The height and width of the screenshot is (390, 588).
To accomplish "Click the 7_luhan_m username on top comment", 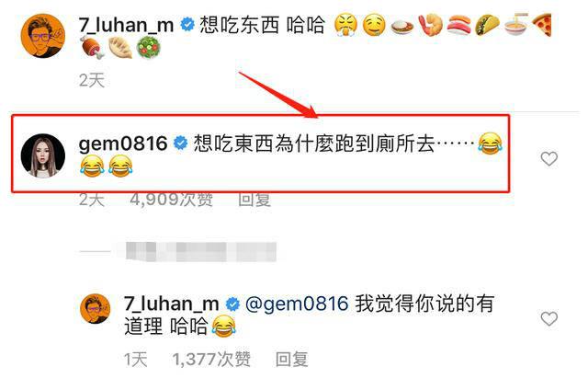I will [x=126, y=25].
